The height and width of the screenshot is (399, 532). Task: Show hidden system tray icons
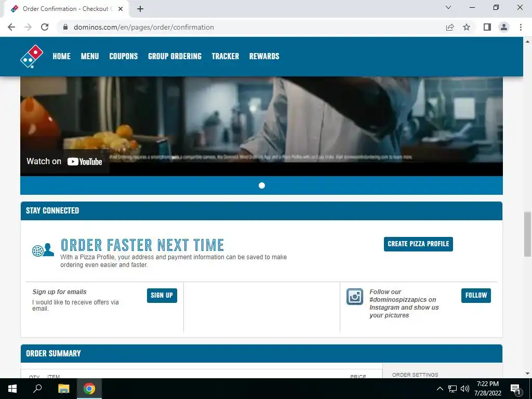tap(440, 389)
